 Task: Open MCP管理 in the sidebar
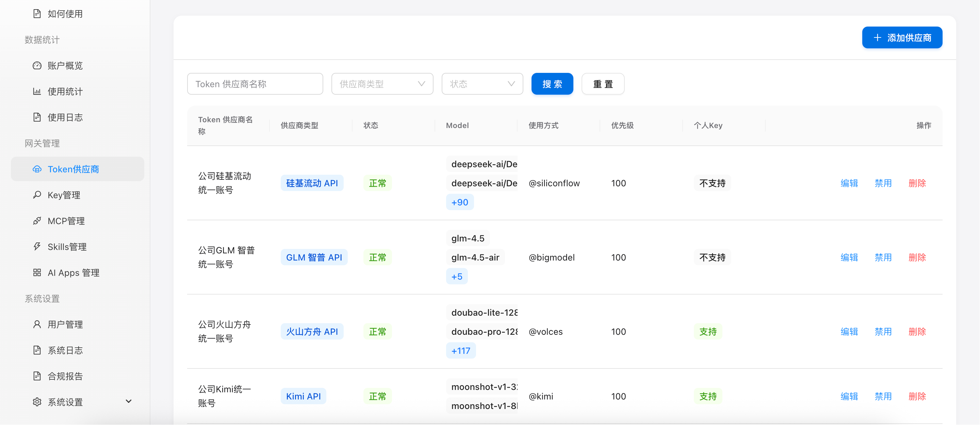point(78,221)
